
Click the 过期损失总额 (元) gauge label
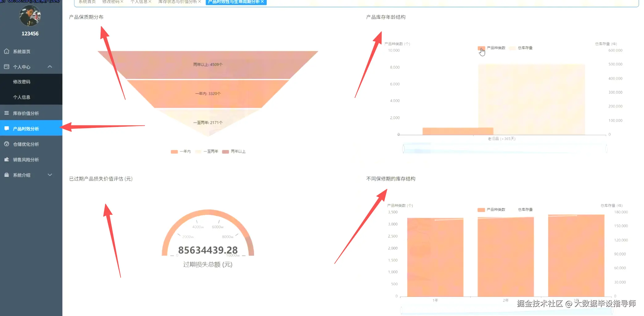(x=208, y=264)
